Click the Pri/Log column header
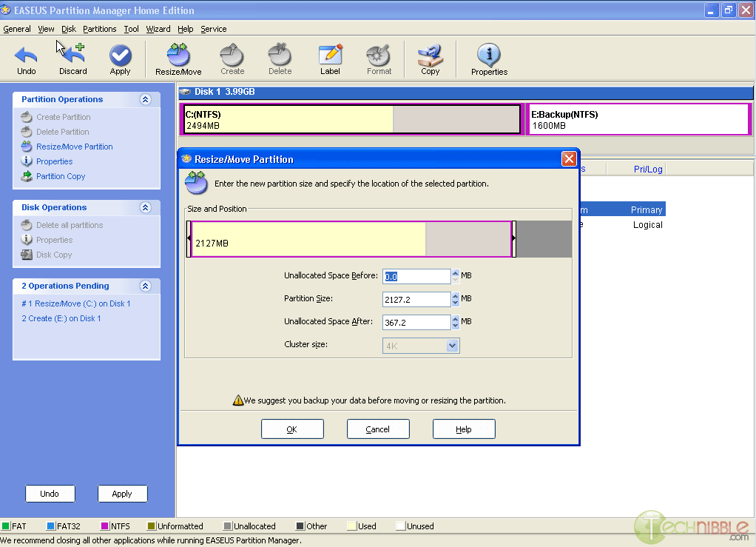The width and height of the screenshot is (756, 547). (x=647, y=170)
